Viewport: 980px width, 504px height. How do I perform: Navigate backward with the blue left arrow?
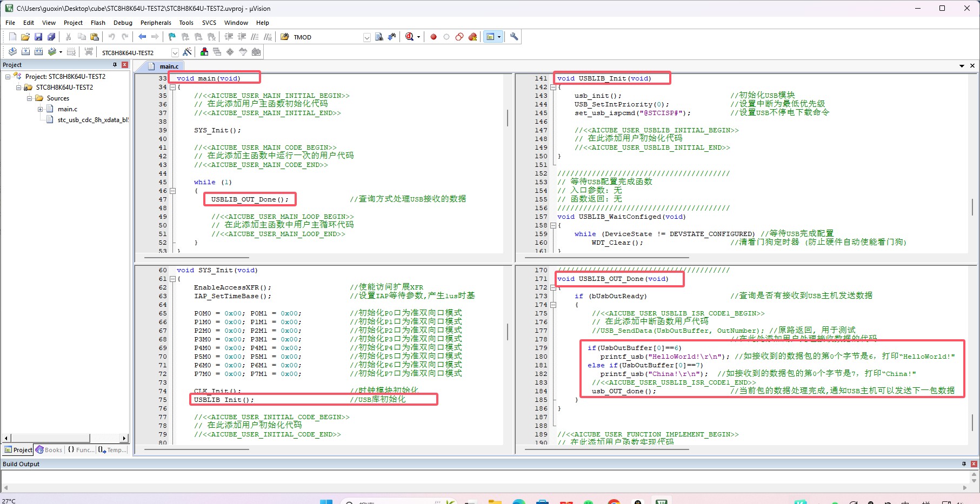[142, 37]
